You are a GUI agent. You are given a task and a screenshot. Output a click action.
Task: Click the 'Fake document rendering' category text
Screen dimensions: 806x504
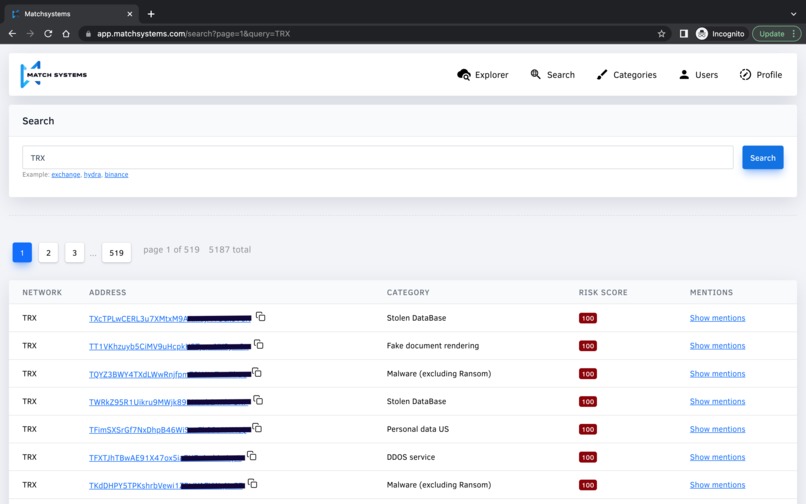(433, 346)
